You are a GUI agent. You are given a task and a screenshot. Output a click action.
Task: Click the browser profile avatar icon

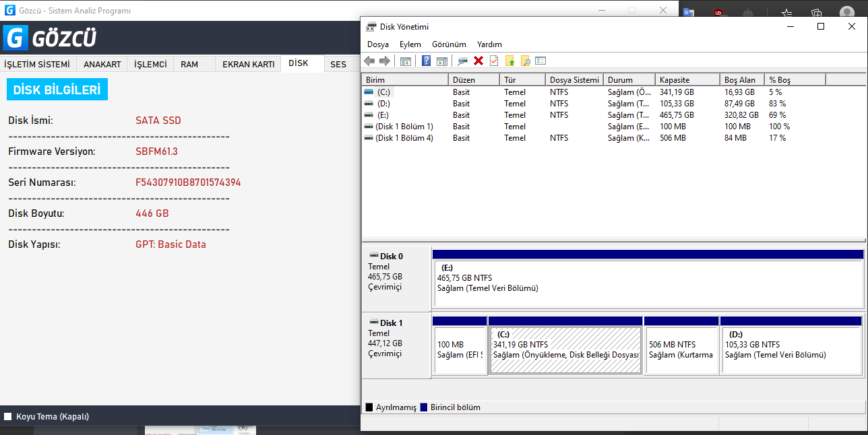click(x=847, y=12)
